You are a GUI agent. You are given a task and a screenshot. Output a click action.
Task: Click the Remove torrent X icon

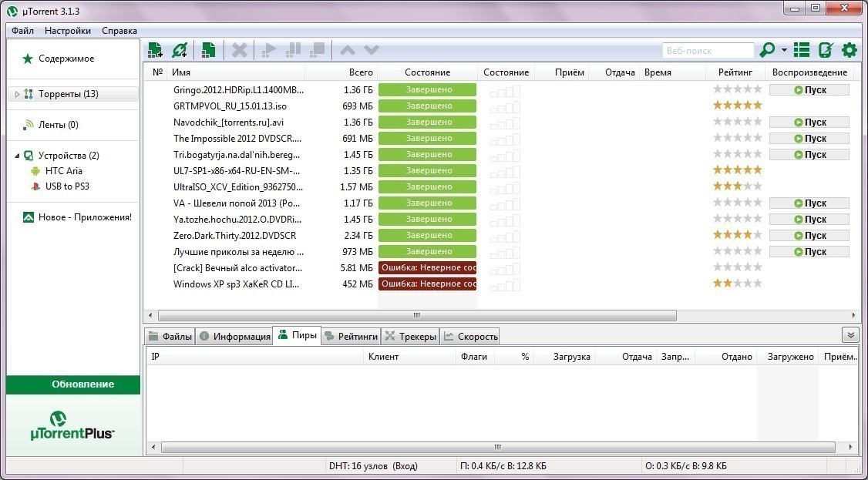point(240,50)
